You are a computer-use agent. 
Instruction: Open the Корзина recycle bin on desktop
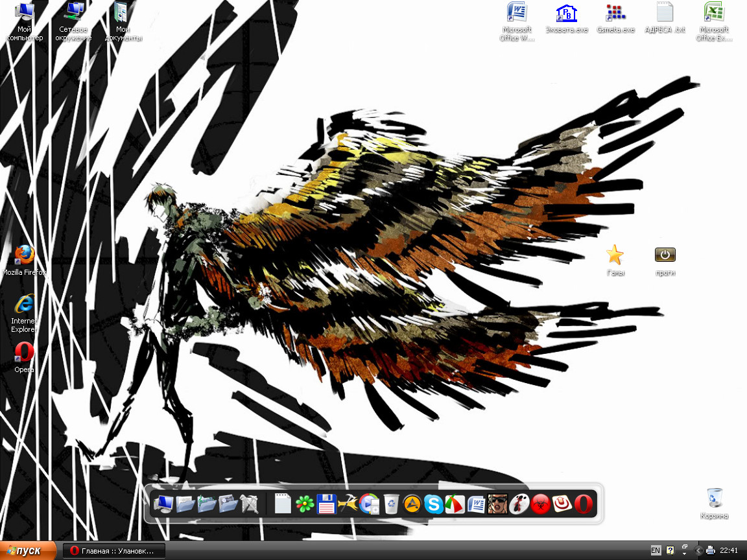[x=715, y=498]
